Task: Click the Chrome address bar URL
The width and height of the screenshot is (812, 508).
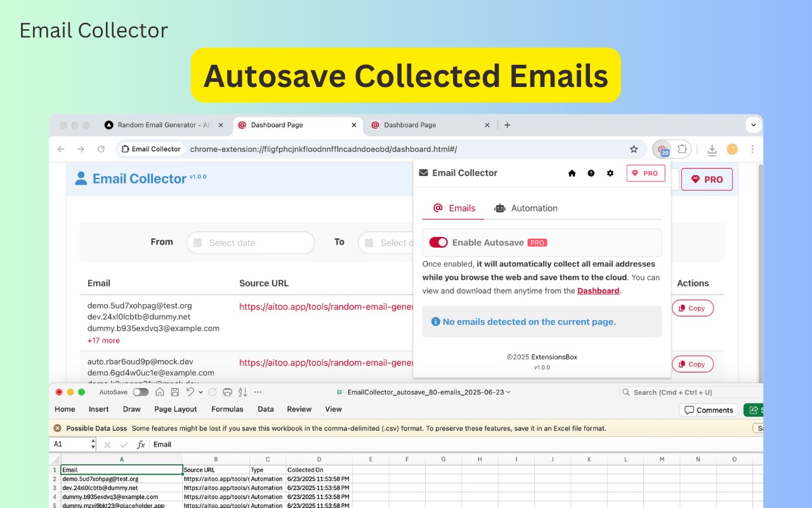Action: click(x=324, y=149)
